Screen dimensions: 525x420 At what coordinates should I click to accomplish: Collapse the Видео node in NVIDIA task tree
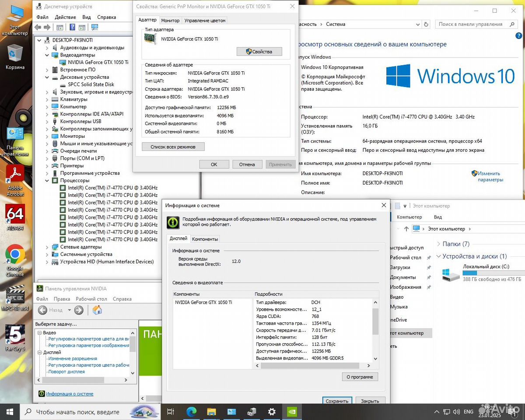tap(40, 332)
